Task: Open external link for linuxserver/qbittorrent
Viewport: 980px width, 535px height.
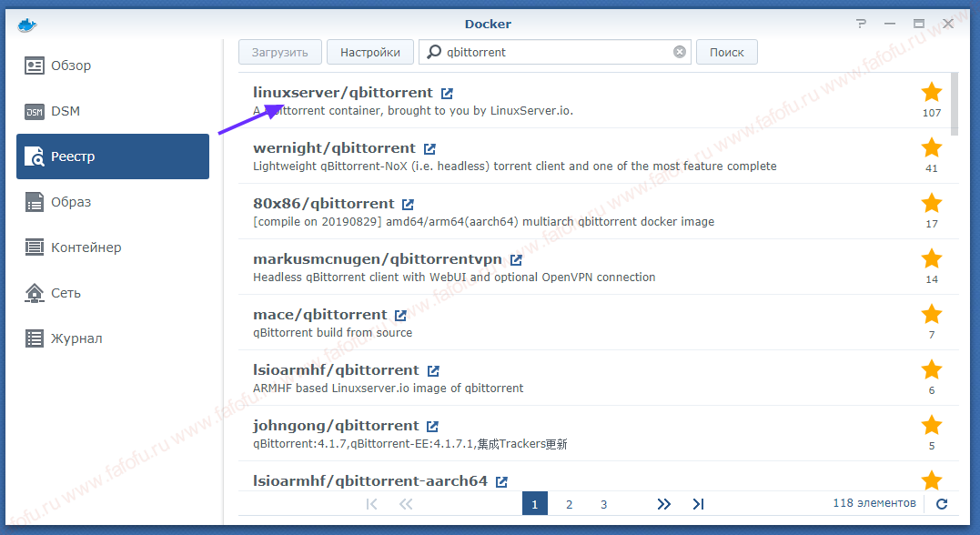Action: pos(447,93)
